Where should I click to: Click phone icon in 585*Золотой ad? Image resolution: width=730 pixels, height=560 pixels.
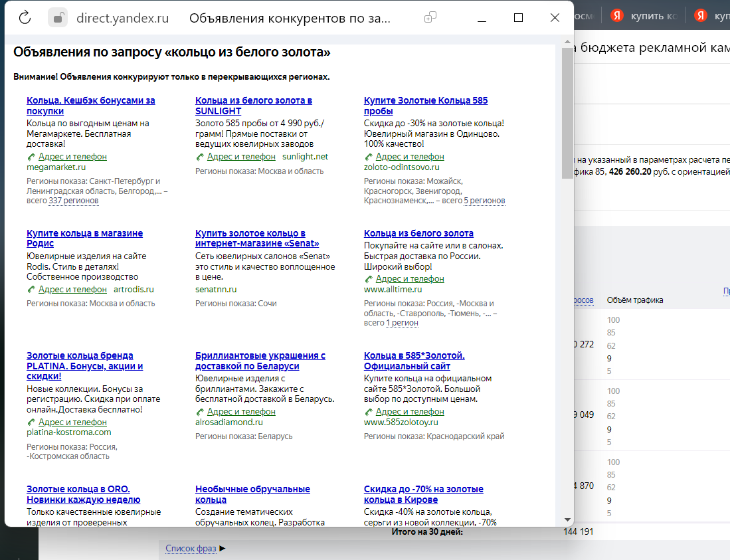tap(369, 412)
